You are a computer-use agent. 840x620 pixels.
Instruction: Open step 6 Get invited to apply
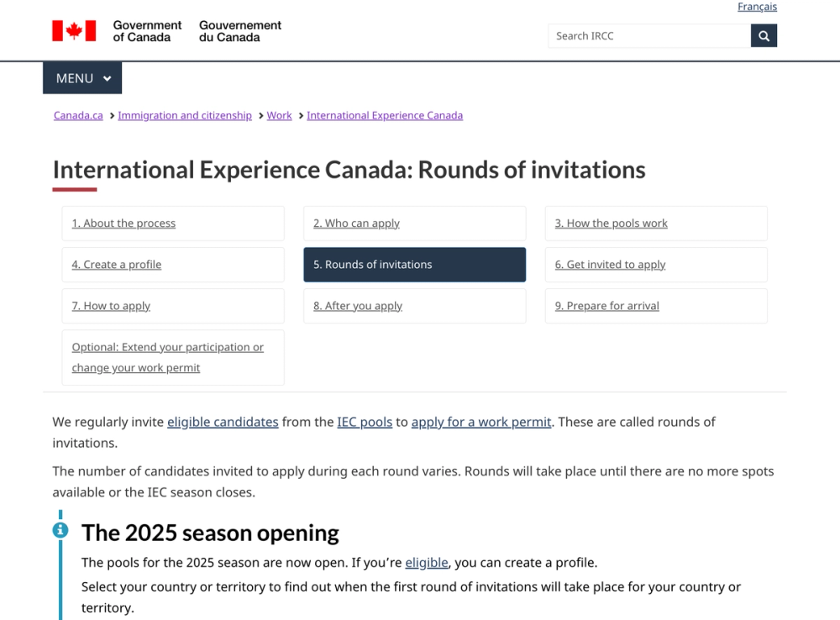click(x=610, y=265)
